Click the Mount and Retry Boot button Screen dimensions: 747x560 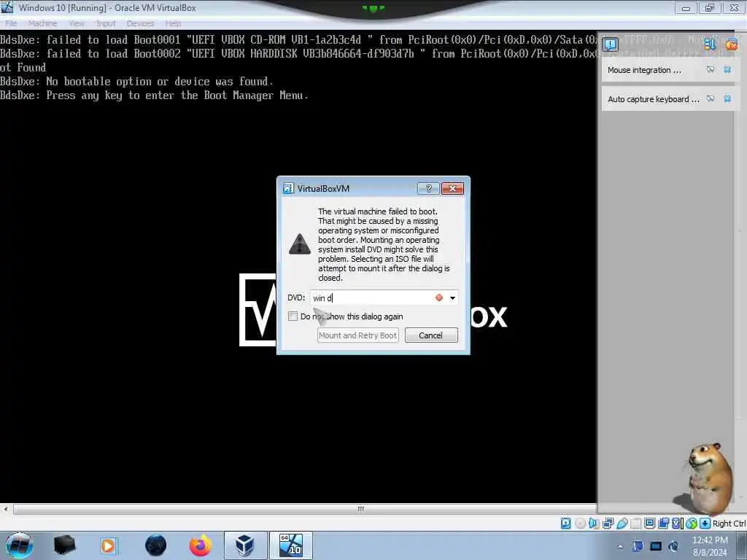(x=357, y=335)
